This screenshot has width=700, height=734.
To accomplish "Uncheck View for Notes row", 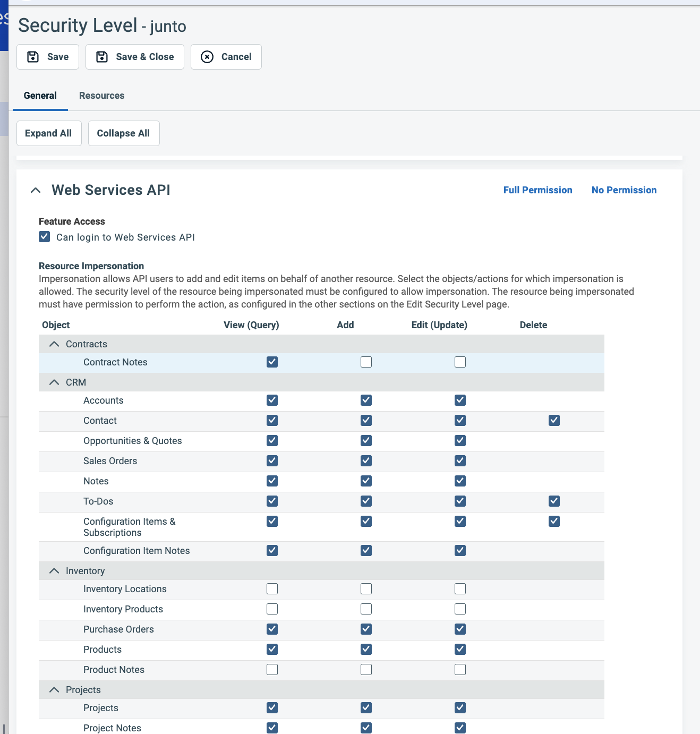I will 272,481.
